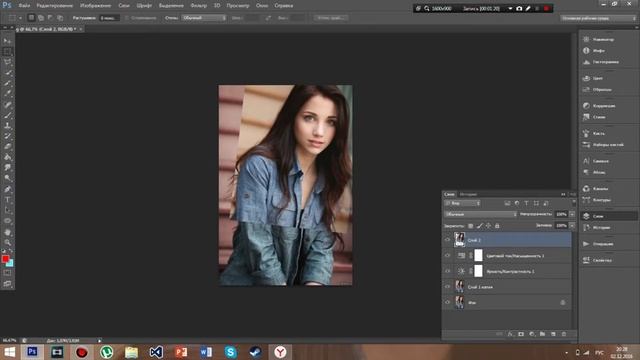Change screen mode from toolbox

[x=7, y=283]
